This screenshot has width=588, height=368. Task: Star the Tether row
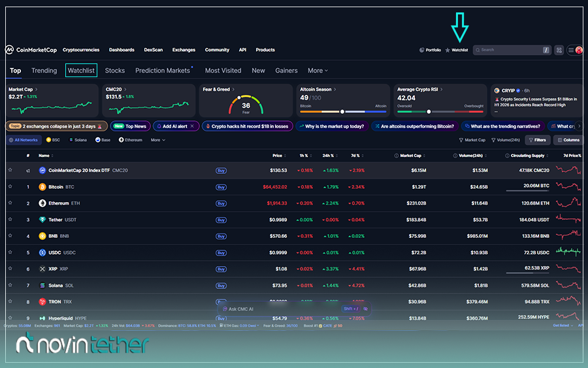coord(10,219)
